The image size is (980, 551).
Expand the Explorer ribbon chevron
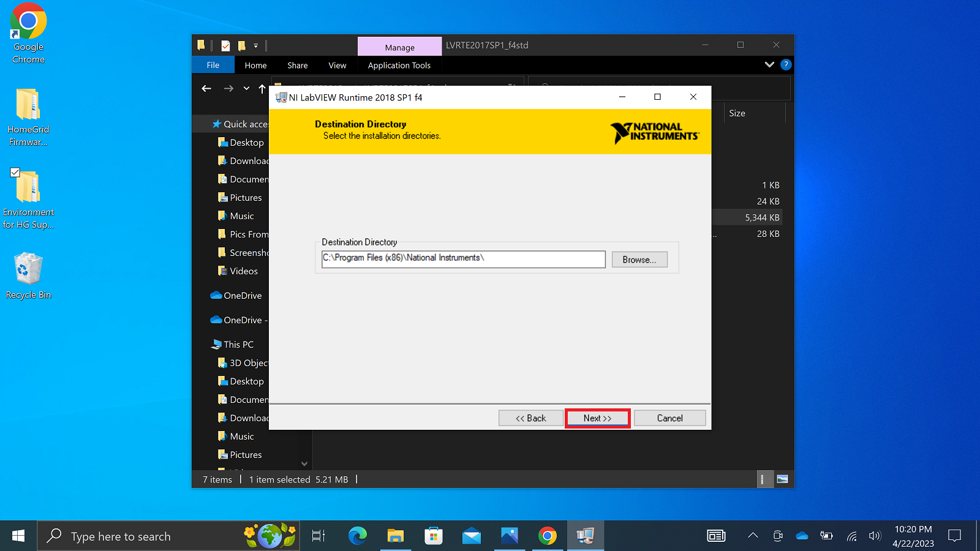click(769, 64)
